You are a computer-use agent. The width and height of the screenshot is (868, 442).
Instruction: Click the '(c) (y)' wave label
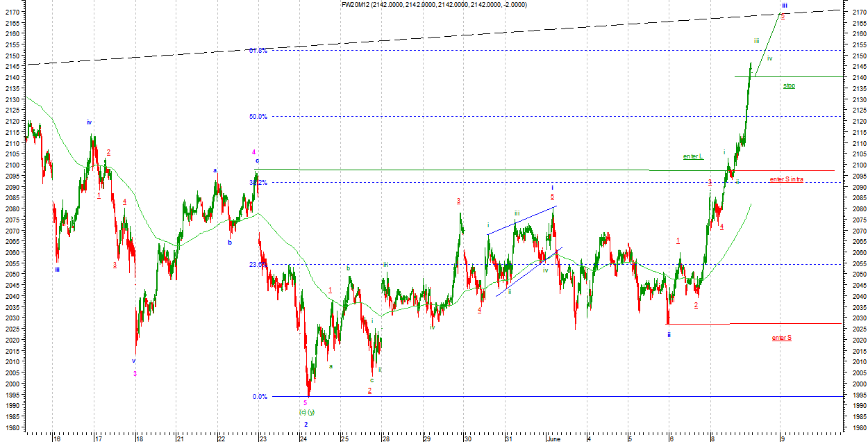[307, 412]
